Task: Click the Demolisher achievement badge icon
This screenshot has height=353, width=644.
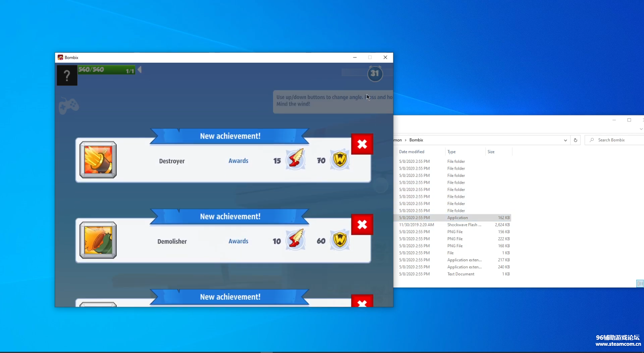Action: pyautogui.click(x=98, y=240)
